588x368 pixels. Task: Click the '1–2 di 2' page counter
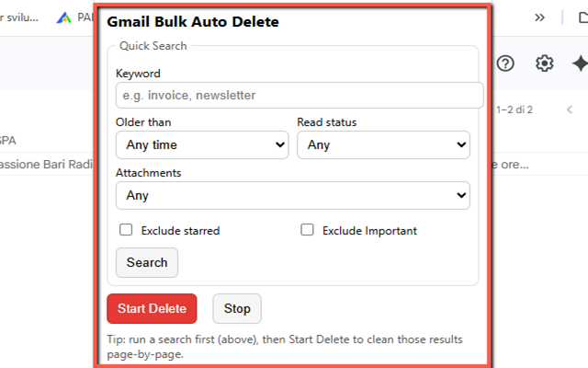point(514,109)
